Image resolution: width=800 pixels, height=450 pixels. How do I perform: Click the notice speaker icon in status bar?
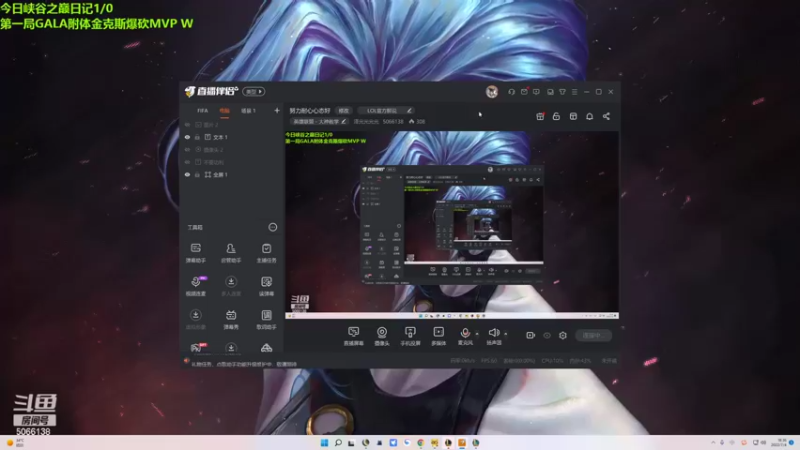coord(187,361)
